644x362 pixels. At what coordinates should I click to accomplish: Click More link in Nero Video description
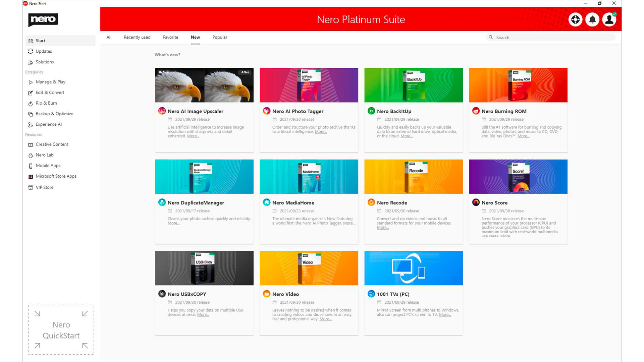tap(325, 319)
